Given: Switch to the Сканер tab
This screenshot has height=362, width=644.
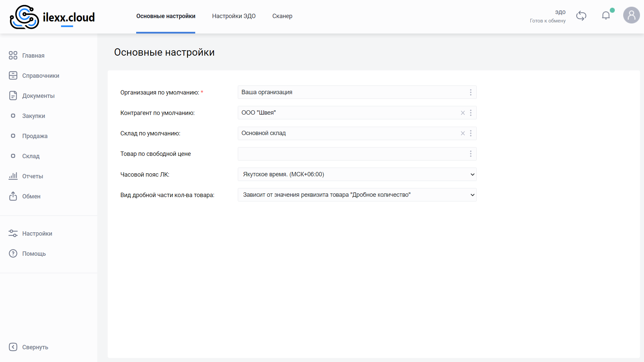Looking at the screenshot, I should pos(282,16).
